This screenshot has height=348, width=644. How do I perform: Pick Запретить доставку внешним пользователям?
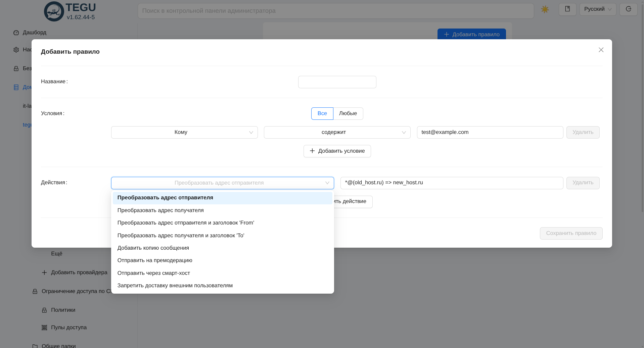click(x=175, y=286)
